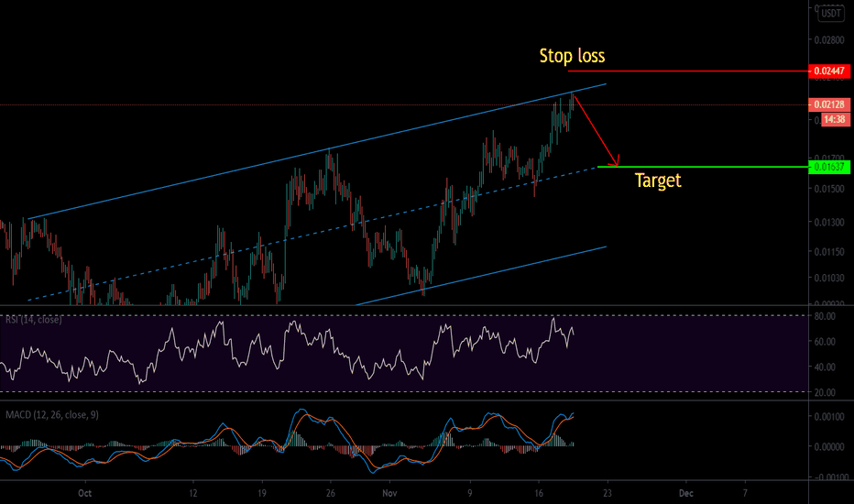This screenshot has width=854, height=504.
Task: Click '16' on the time axis
Action: pos(539,493)
